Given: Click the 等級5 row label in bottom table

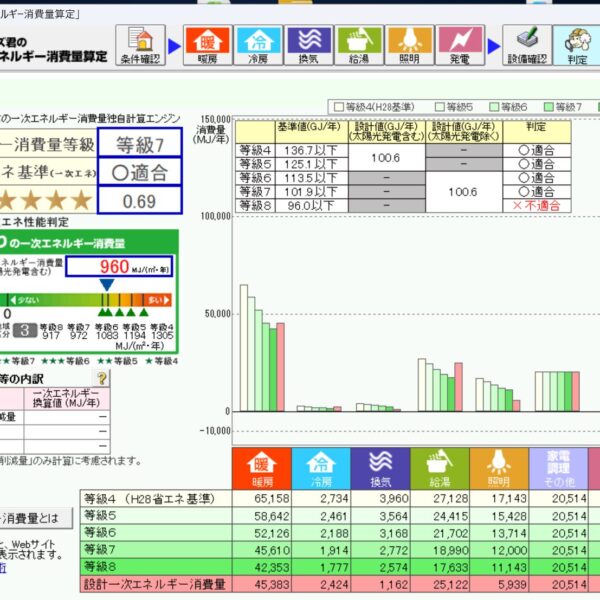Looking at the screenshot, I should tap(156, 515).
